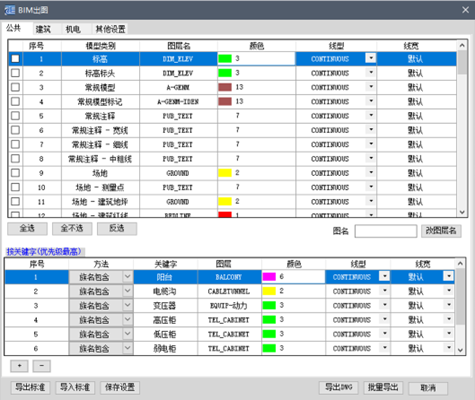Screen dimensions: 475x400
Task: Focus the 图名 input field
Action: pyautogui.click(x=386, y=231)
